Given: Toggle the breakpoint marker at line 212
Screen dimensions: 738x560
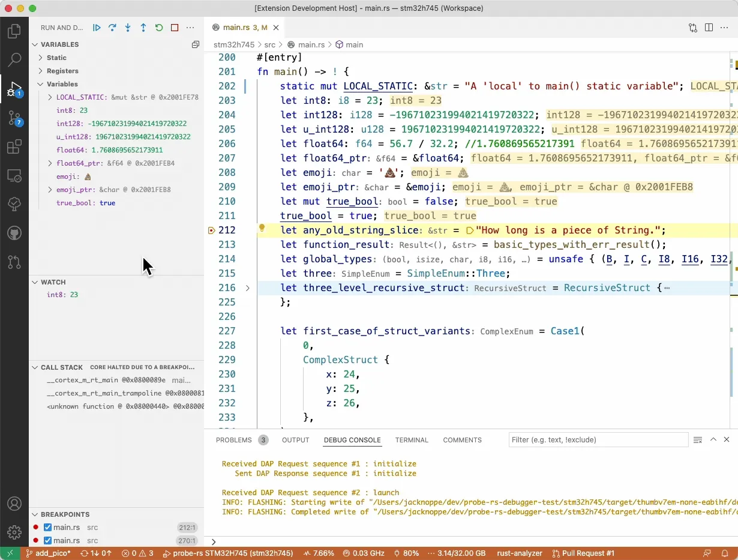Looking at the screenshot, I should click(211, 230).
